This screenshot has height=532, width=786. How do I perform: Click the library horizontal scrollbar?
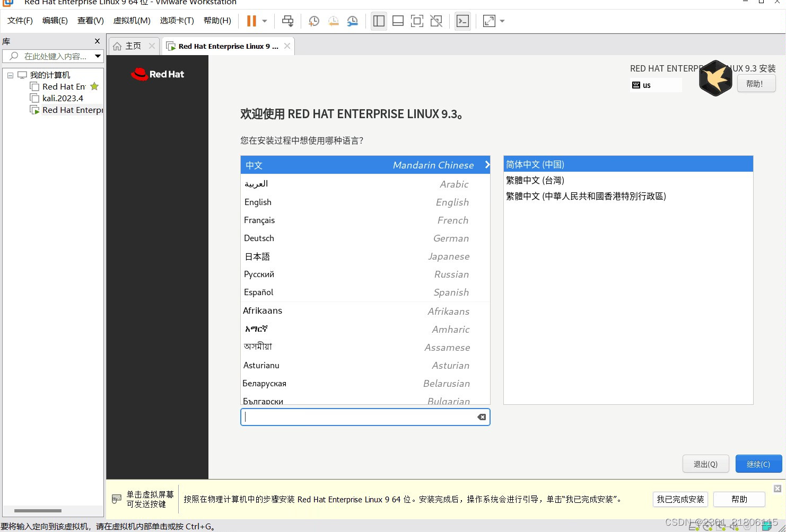[x=38, y=511]
